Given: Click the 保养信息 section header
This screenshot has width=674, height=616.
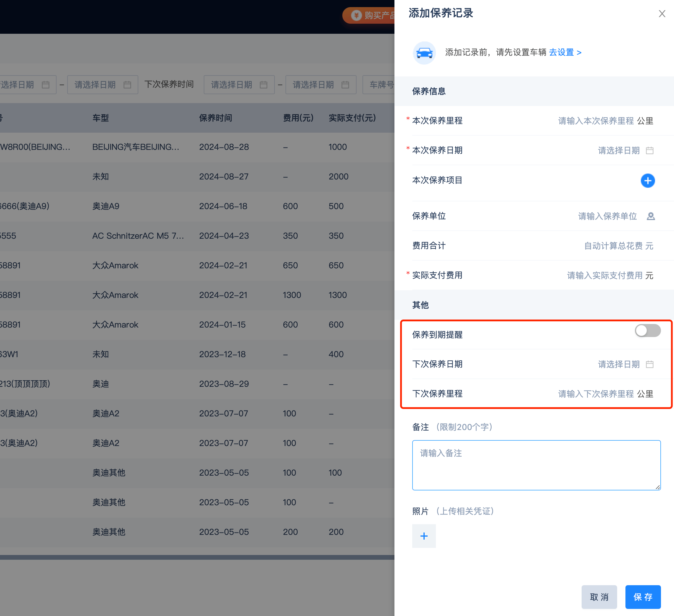Looking at the screenshot, I should coord(534,91).
